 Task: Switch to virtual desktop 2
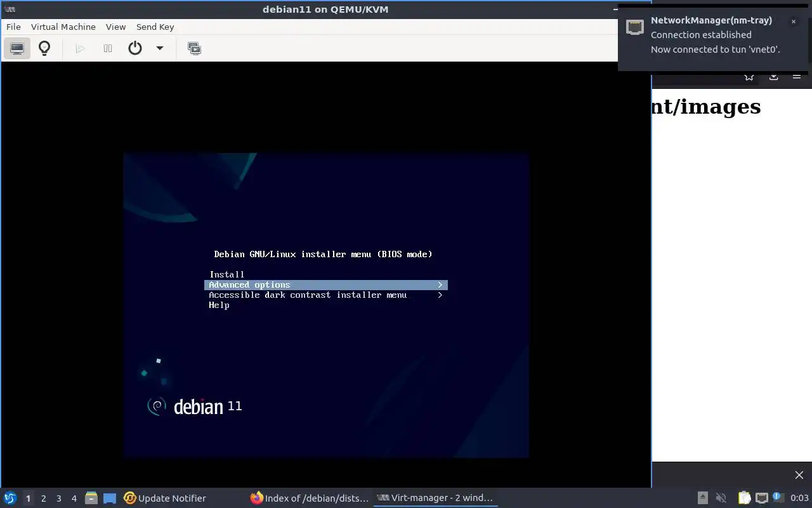43,498
